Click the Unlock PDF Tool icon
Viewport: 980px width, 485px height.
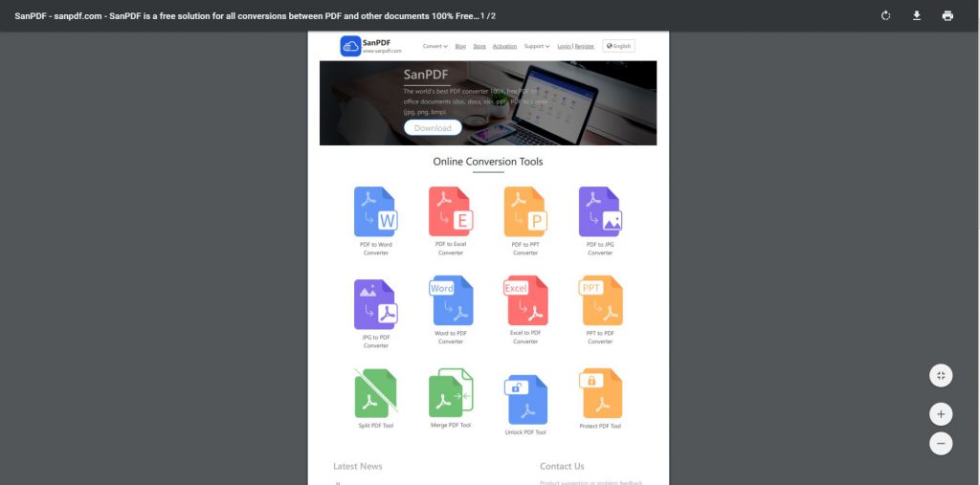(x=525, y=399)
